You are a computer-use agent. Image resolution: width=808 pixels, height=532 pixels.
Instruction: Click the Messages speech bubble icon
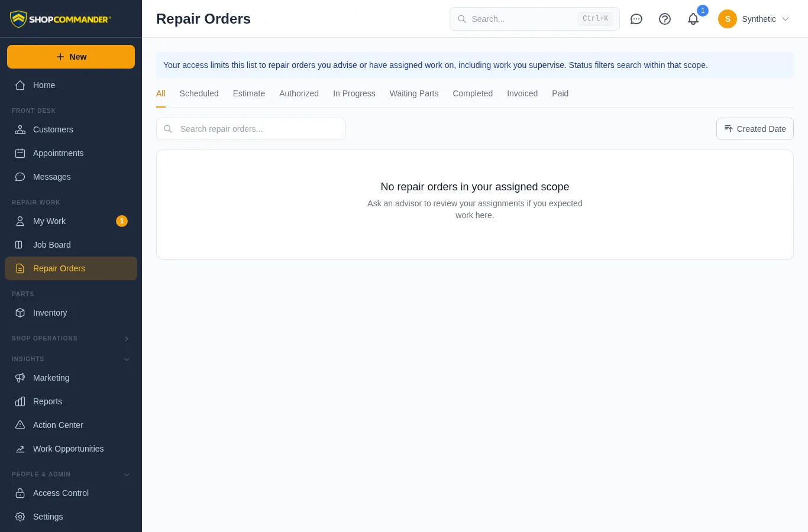tap(20, 177)
